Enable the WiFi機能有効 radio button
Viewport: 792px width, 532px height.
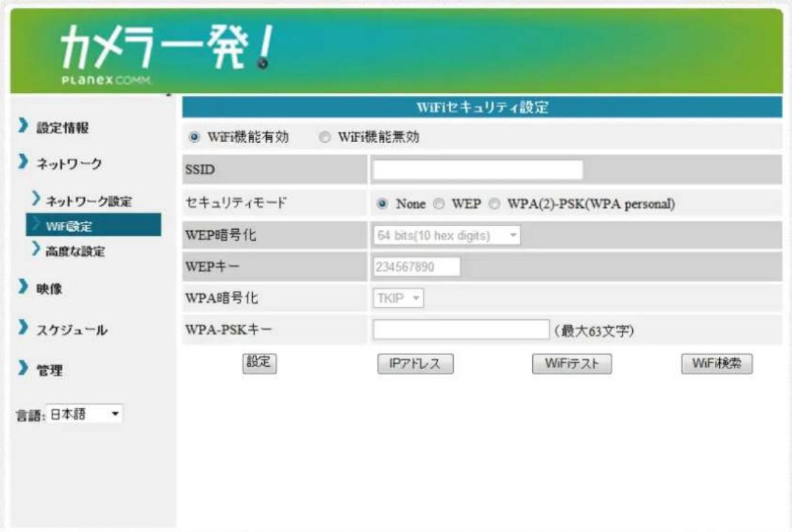tap(194, 136)
